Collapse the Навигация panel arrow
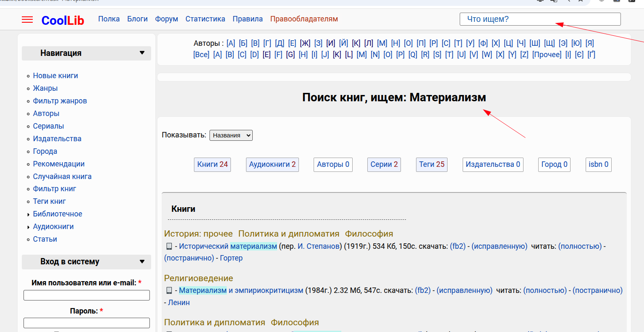644x332 pixels. click(x=142, y=53)
